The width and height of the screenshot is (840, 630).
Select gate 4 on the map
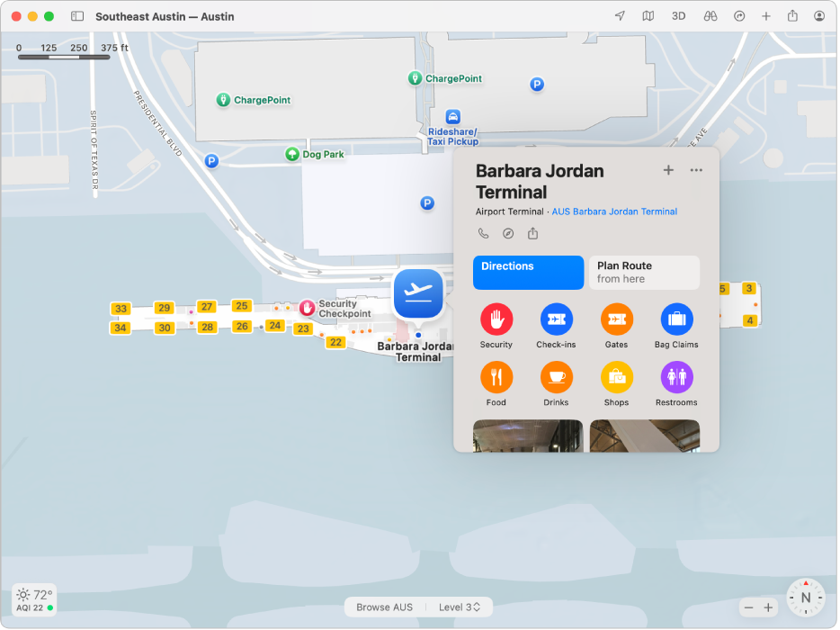tap(750, 320)
